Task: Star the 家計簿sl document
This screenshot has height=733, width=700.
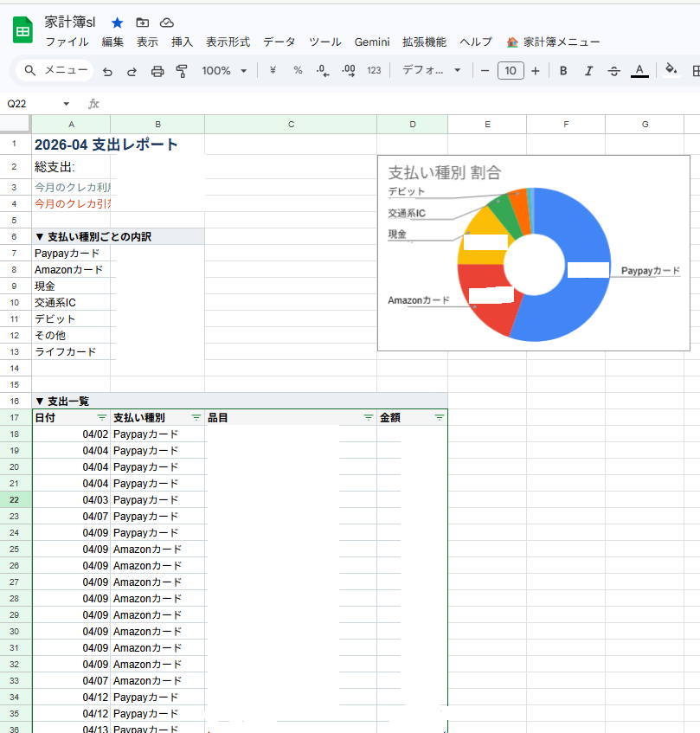Action: click(x=118, y=23)
